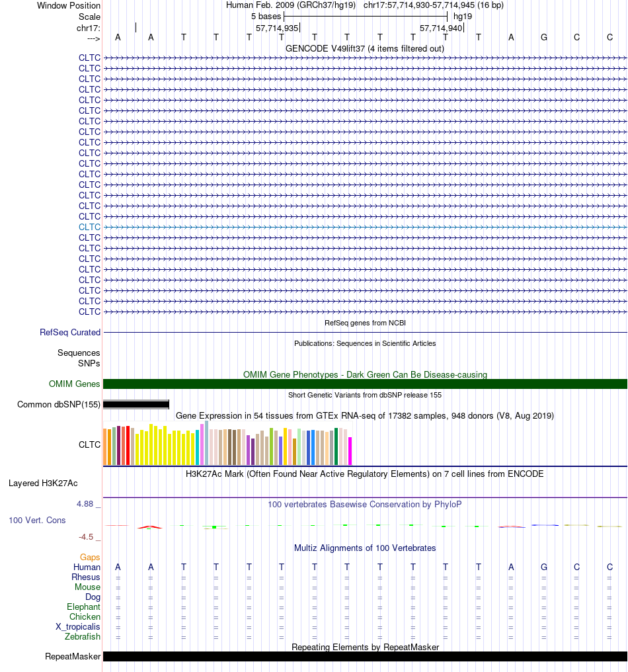Click the orange Gaps label
628x672 pixels.
[90, 557]
